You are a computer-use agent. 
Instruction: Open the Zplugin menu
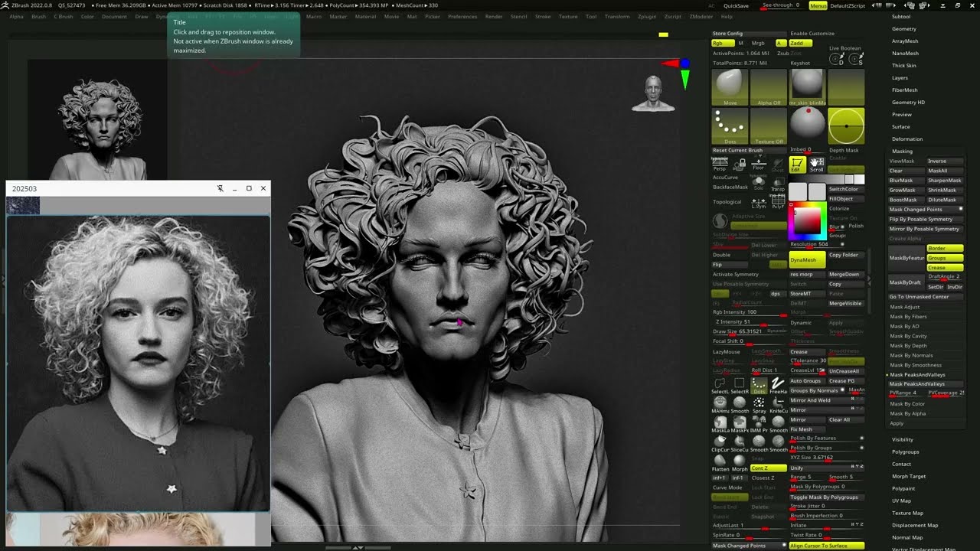[x=647, y=16]
